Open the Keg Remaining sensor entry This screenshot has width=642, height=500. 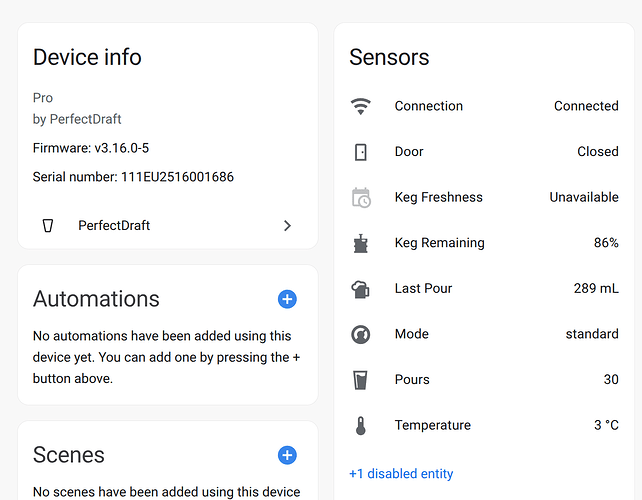pos(484,243)
